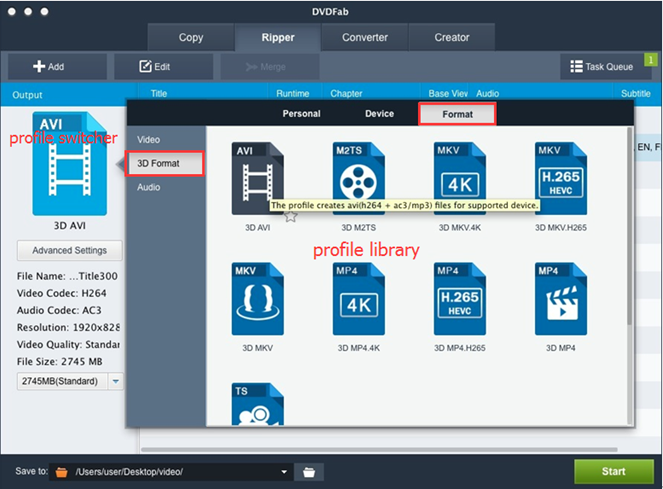Click the Add button
The height and width of the screenshot is (489, 663).
[57, 66]
